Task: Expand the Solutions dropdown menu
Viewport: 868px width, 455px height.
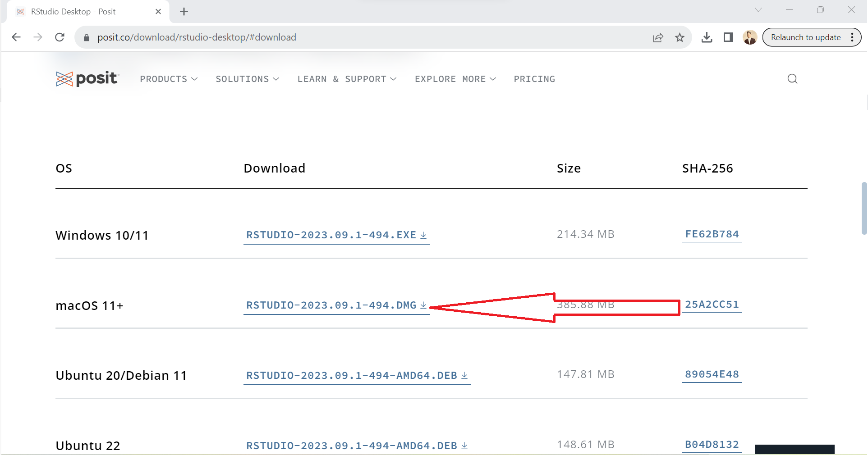Action: click(247, 79)
